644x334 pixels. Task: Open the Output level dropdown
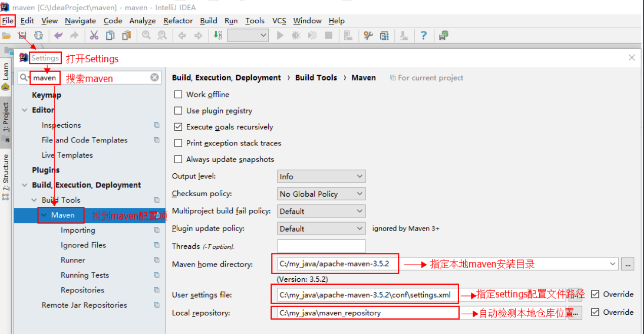[321, 176]
